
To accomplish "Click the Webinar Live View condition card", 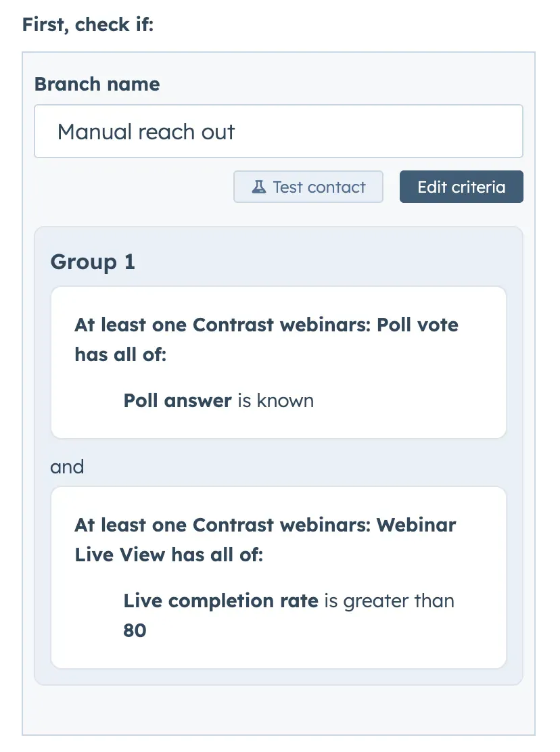I will pos(278,576).
